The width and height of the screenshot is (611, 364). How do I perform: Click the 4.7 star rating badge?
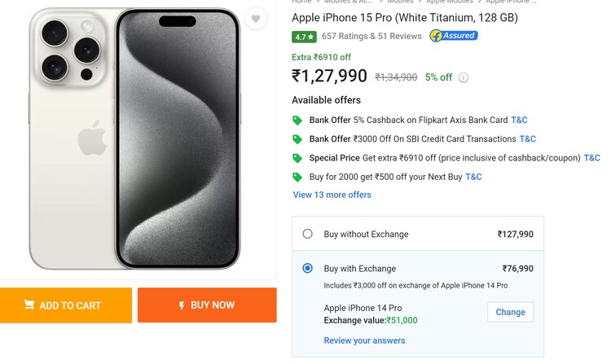(x=304, y=37)
